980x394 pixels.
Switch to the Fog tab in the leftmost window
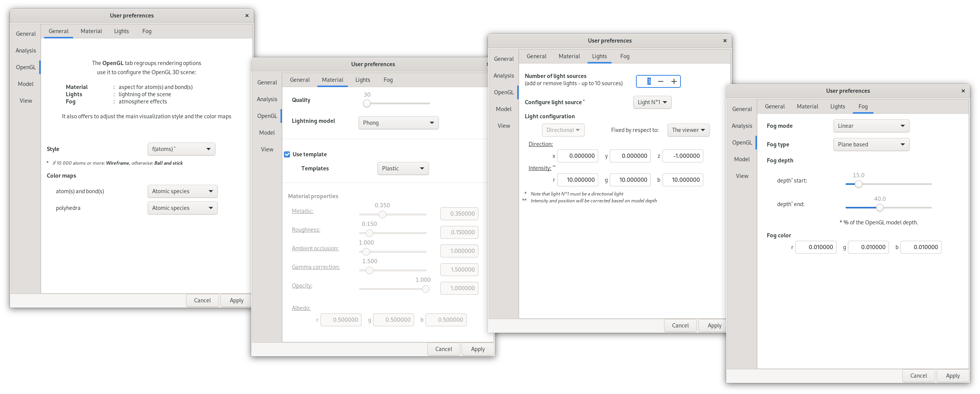[x=147, y=31]
